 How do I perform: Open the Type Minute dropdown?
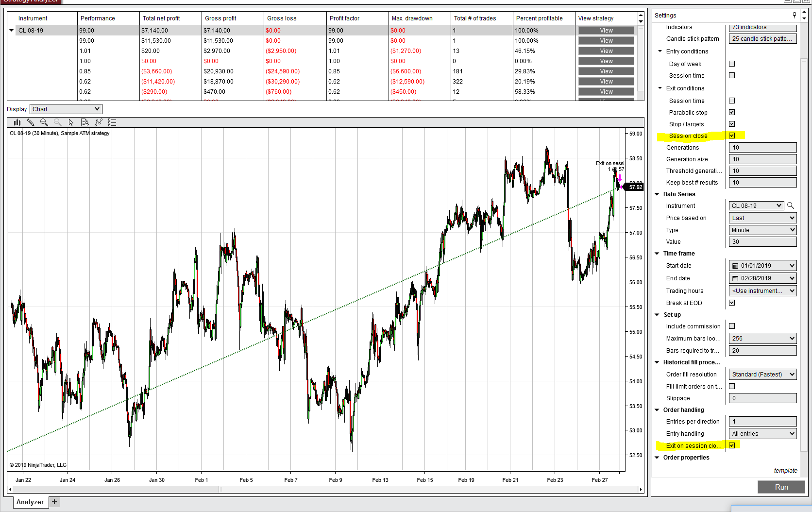[763, 230]
